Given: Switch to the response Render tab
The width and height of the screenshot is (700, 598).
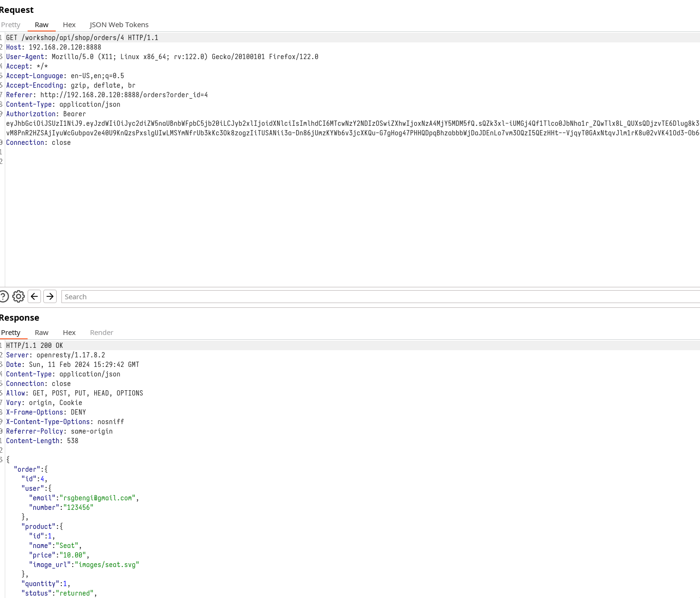Looking at the screenshot, I should (101, 333).
